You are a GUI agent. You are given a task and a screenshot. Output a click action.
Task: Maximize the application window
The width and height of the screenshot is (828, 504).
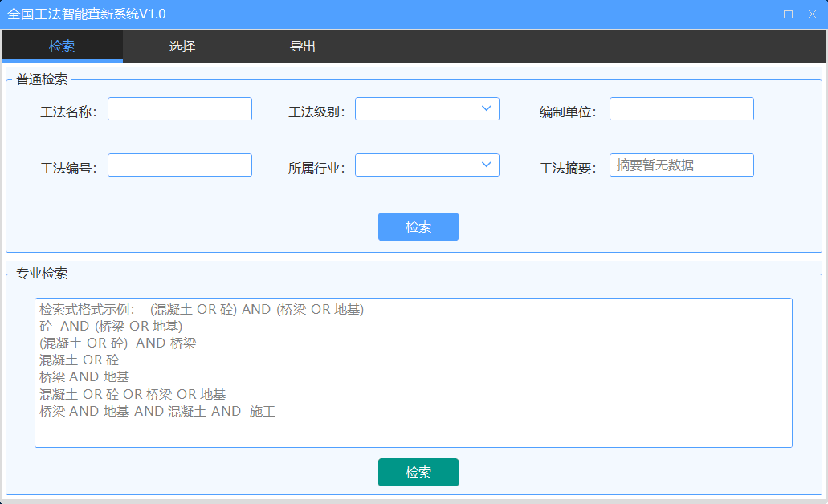coord(788,14)
